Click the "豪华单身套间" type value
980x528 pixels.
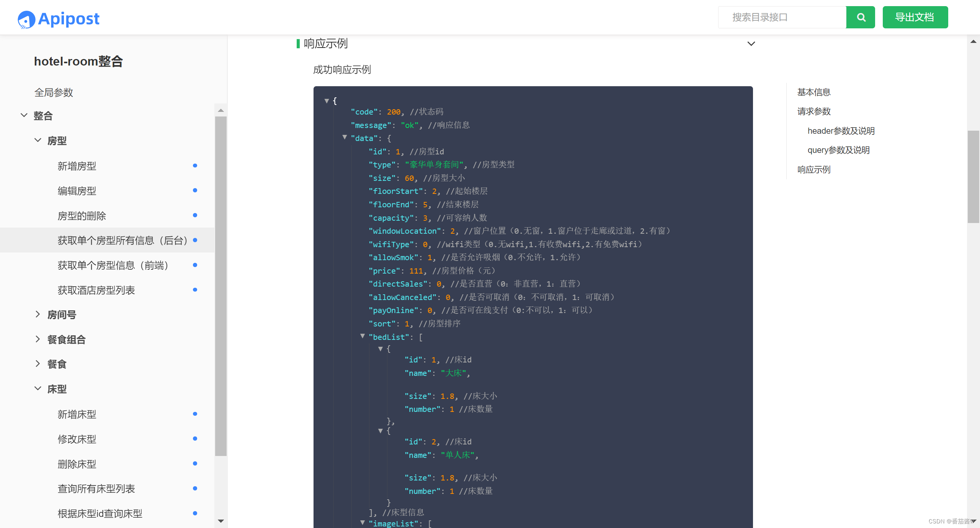pos(434,165)
